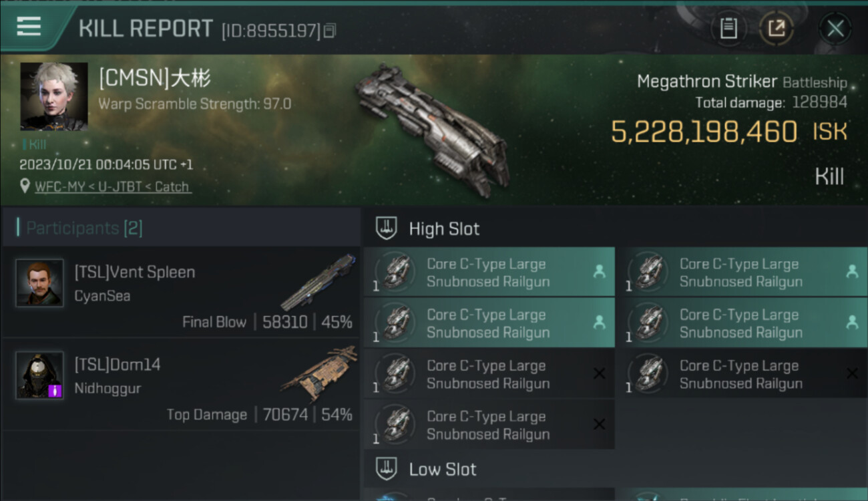The width and height of the screenshot is (868, 501).
Task: View Vent Spleen's CyanSea ship icon
Action: [318, 282]
